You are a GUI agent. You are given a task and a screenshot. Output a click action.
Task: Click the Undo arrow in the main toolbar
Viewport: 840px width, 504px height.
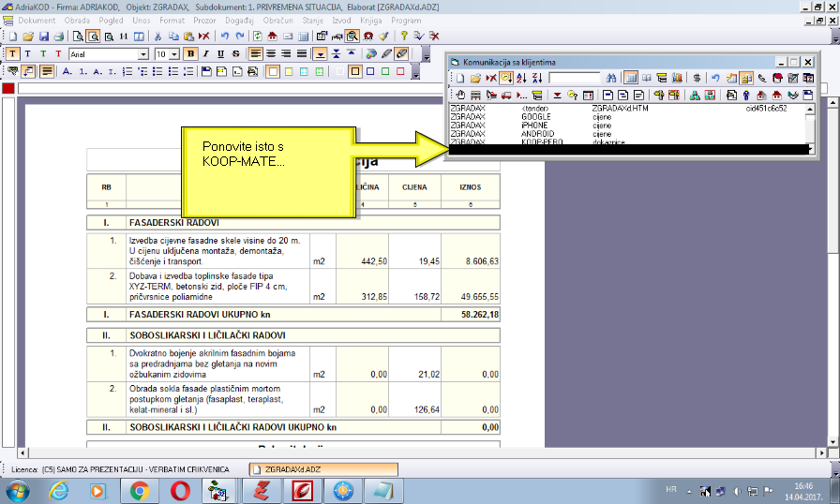pos(224,37)
